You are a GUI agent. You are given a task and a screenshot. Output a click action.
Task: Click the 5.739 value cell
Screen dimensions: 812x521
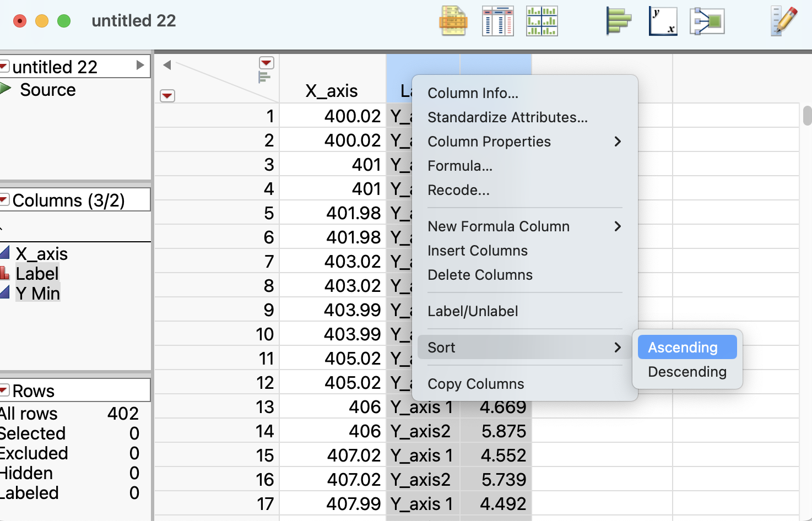coord(496,480)
